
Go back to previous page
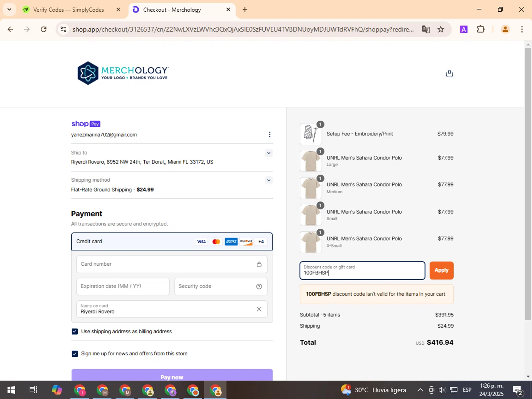click(11, 29)
